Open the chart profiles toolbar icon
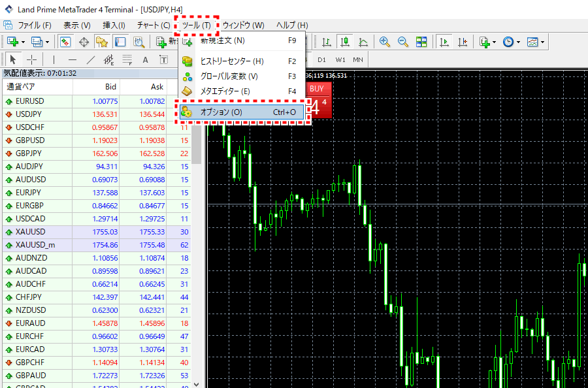The height and width of the screenshot is (388, 588). coord(37,42)
